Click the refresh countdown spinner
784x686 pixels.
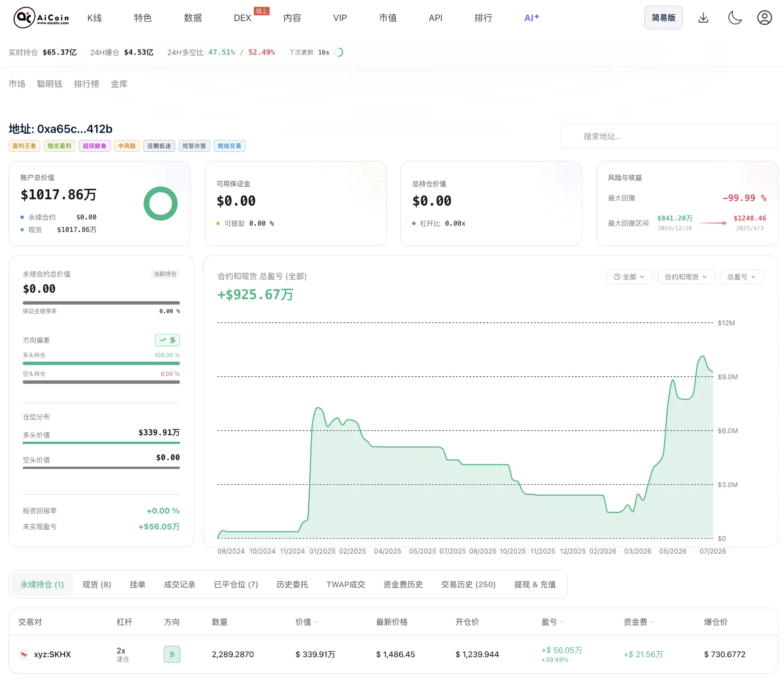(339, 52)
